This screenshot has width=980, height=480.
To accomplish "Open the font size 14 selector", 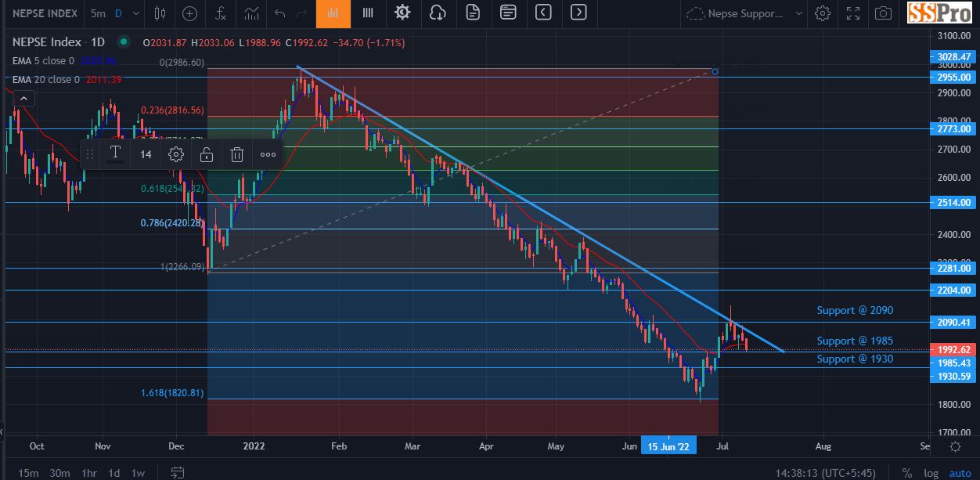I will pyautogui.click(x=145, y=154).
